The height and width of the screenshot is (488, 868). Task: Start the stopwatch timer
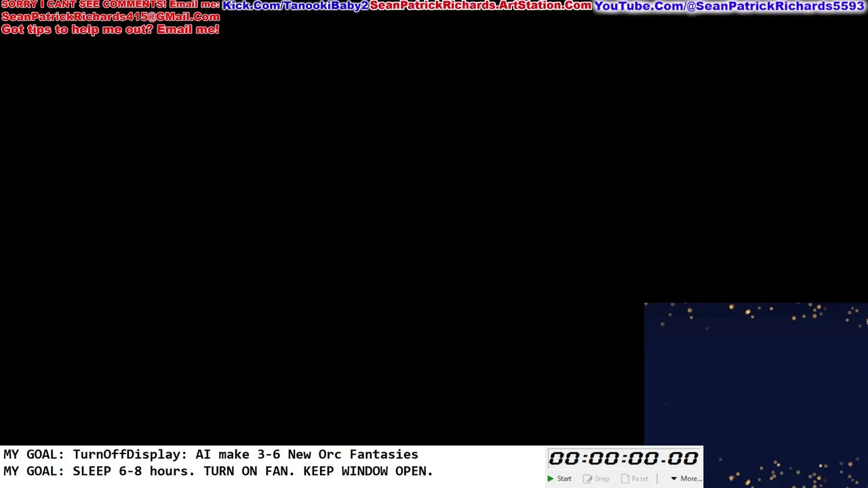point(559,479)
